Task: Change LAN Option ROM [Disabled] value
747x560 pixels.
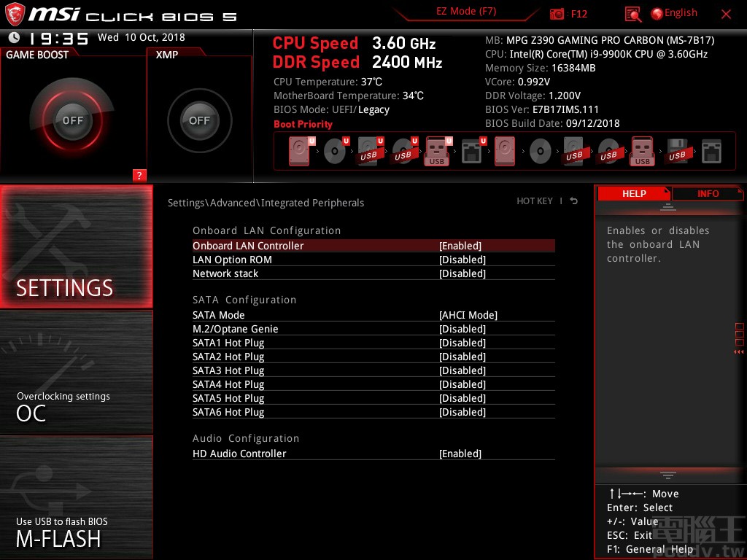Action: click(462, 260)
